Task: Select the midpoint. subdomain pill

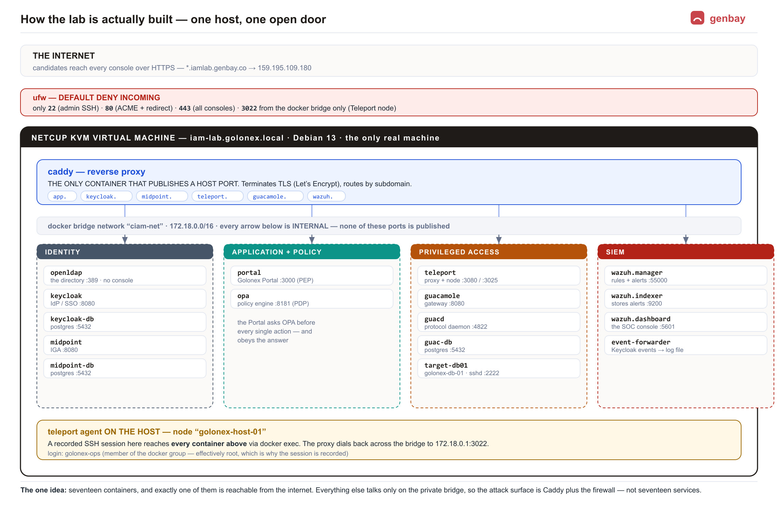Action: click(162, 196)
